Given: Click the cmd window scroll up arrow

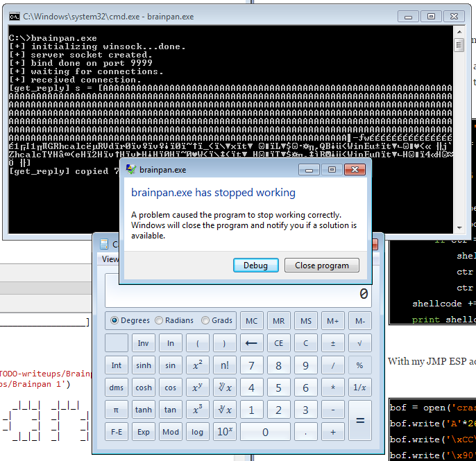Looking at the screenshot, I should point(459,32).
